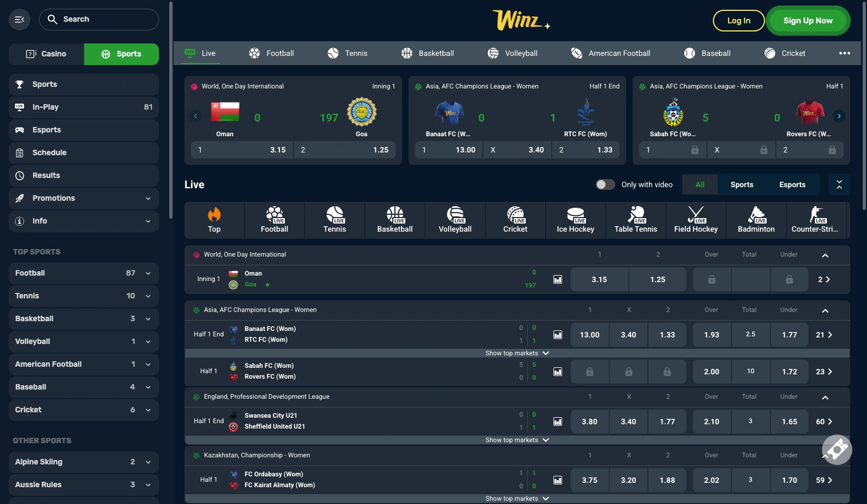Viewport: 867px width, 504px height.
Task: Open the floating bet slip ticket icon
Action: tap(837, 449)
